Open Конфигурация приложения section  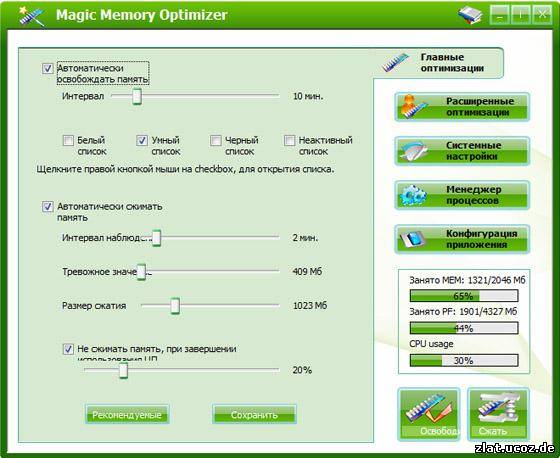click(x=462, y=239)
